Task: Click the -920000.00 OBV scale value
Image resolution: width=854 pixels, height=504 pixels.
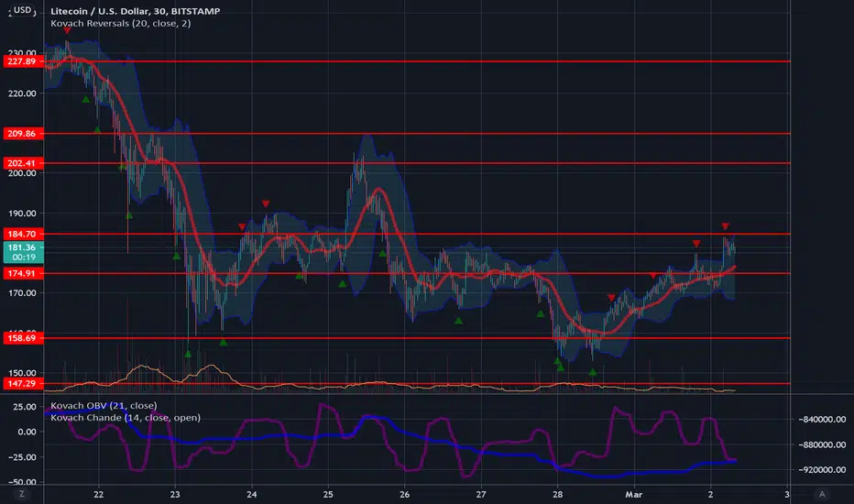Action: [822, 469]
